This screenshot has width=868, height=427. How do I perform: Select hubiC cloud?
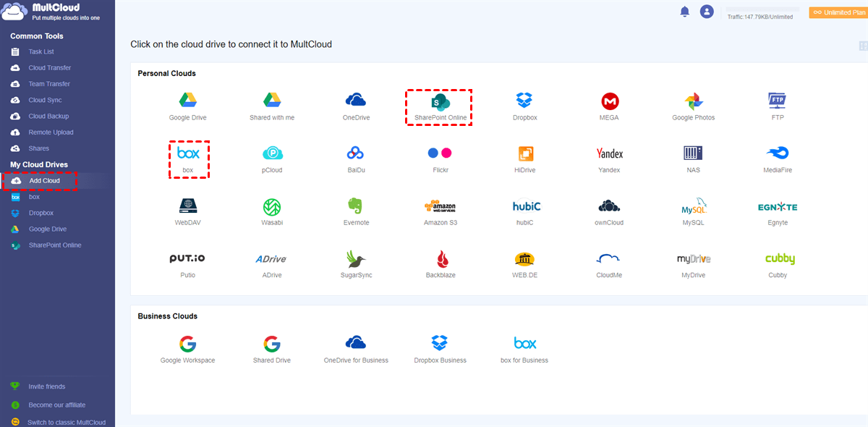pyautogui.click(x=526, y=213)
